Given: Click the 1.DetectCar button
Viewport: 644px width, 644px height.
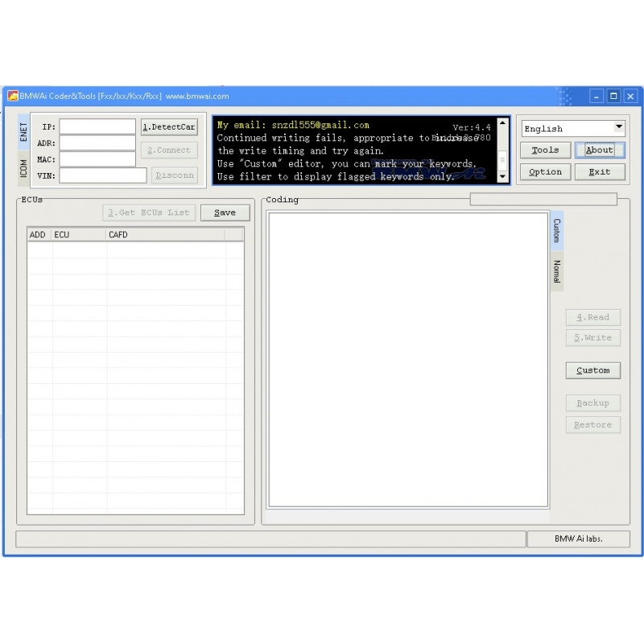Looking at the screenshot, I should (x=168, y=126).
